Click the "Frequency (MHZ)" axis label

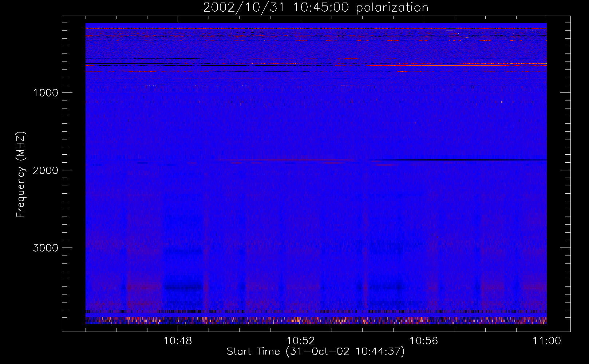pos(21,174)
